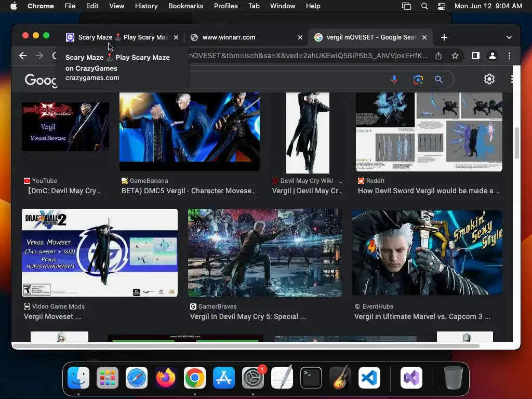The height and width of the screenshot is (399, 532).
Task: Launch Firefox from the Dock
Action: (x=166, y=378)
